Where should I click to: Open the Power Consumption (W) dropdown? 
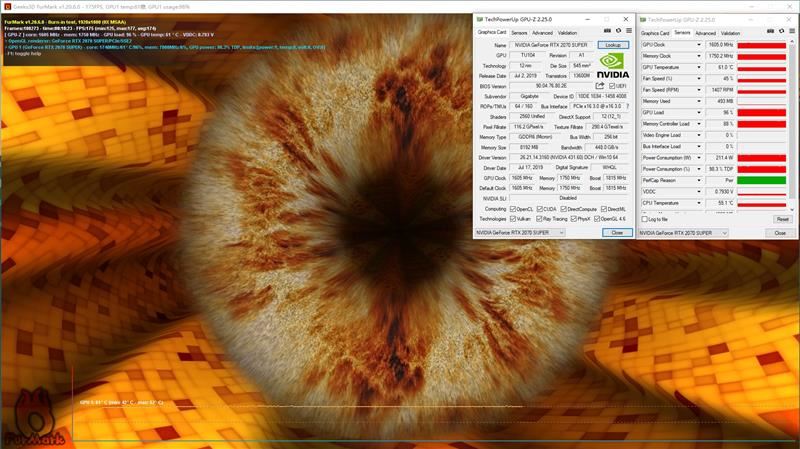[699, 158]
